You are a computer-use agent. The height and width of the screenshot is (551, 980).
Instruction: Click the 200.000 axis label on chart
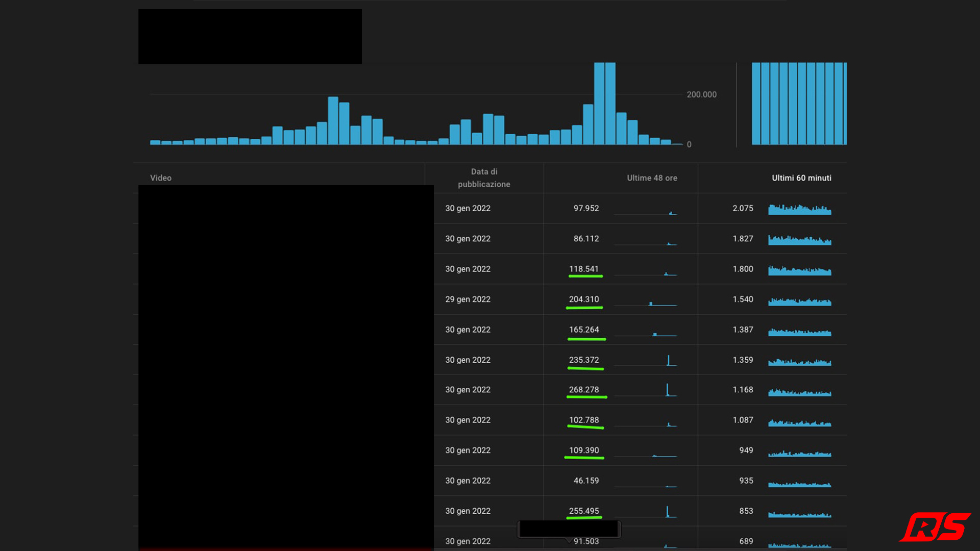701,95
